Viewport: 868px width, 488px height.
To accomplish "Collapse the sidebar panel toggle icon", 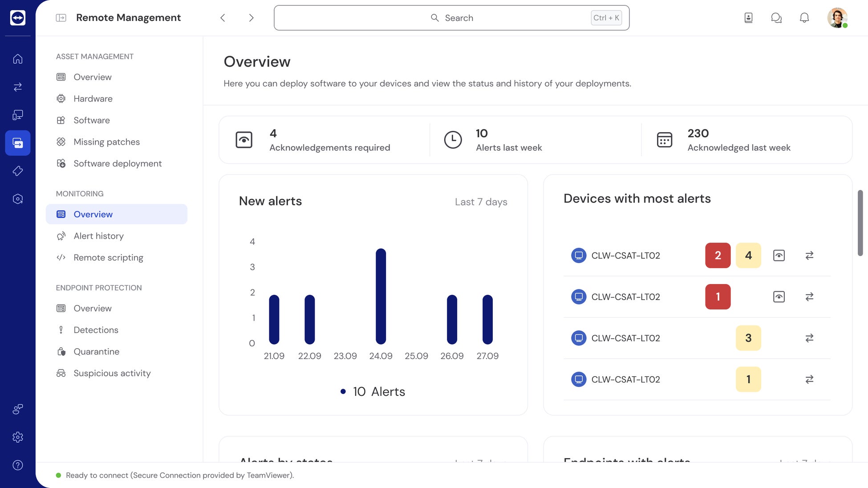I will pos(61,18).
